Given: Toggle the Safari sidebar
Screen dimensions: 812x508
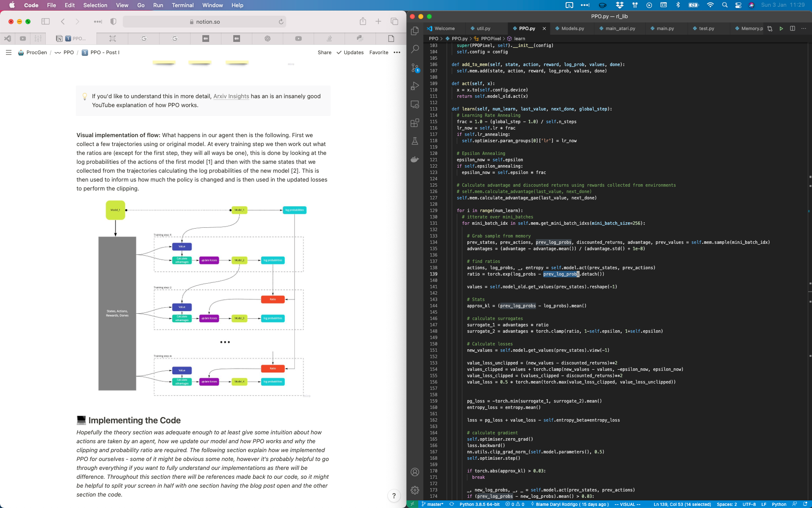Looking at the screenshot, I should point(46,22).
